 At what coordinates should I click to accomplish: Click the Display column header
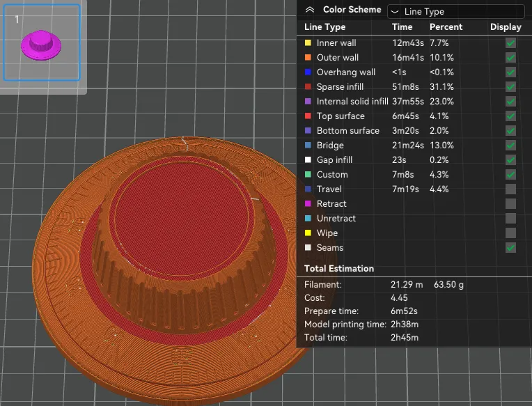click(506, 27)
